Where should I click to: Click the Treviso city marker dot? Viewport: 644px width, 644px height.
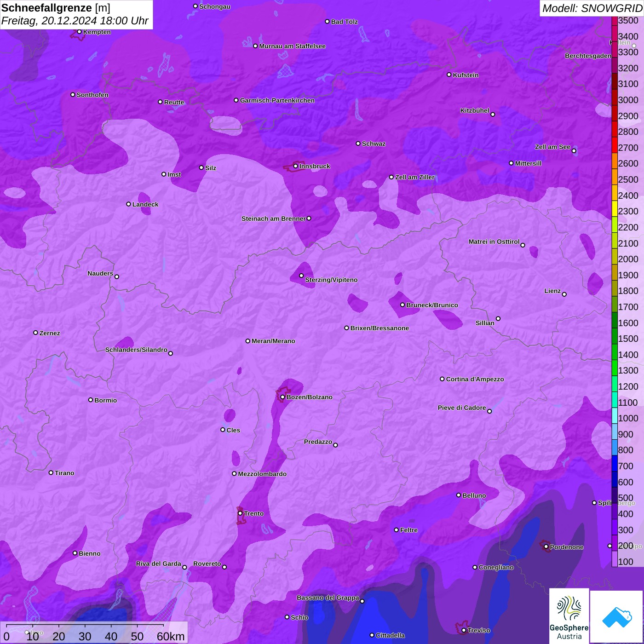464,630
